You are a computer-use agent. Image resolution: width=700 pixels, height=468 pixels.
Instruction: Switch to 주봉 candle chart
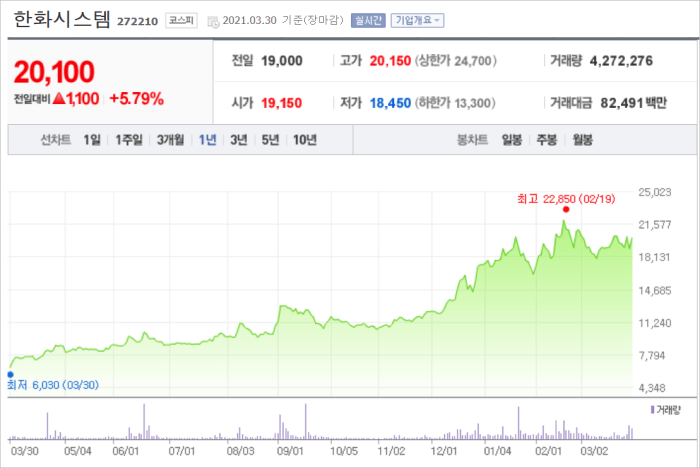pos(547,140)
